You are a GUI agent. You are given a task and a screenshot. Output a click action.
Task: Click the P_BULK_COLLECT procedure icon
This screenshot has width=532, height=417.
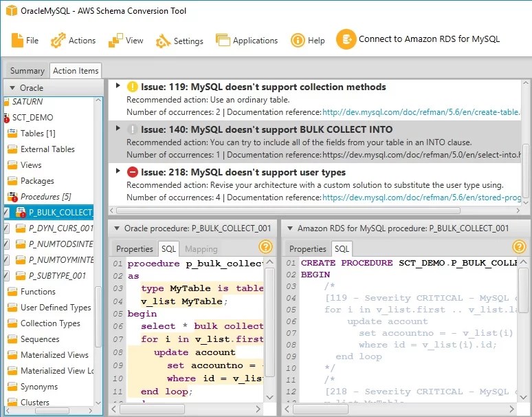(x=21, y=212)
